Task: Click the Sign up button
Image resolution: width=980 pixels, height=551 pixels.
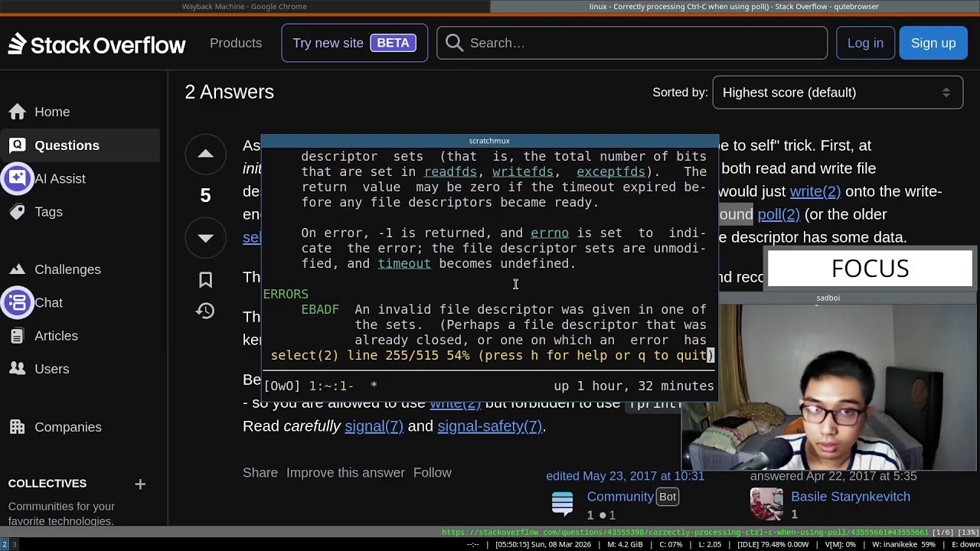Action: coord(933,43)
